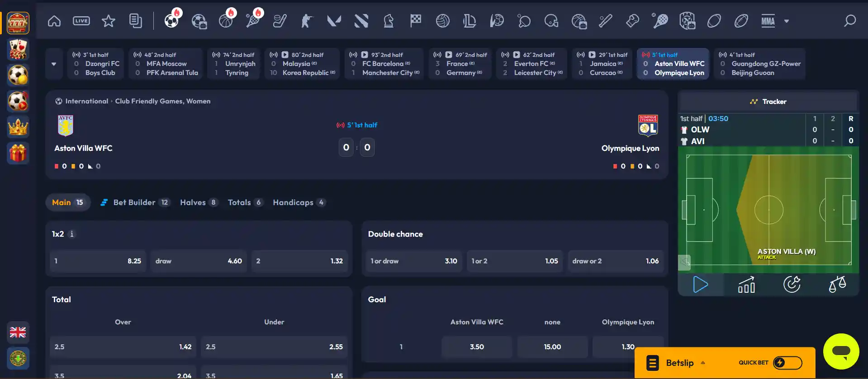Open the Everton FC vs Leicester City match card
The width and height of the screenshot is (868, 379).
pyautogui.click(x=532, y=64)
